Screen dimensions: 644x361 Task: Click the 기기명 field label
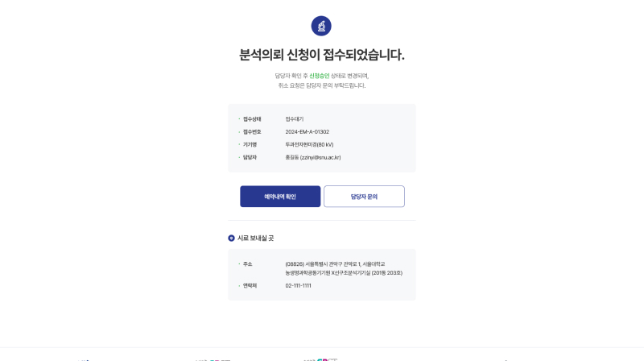pos(250,145)
